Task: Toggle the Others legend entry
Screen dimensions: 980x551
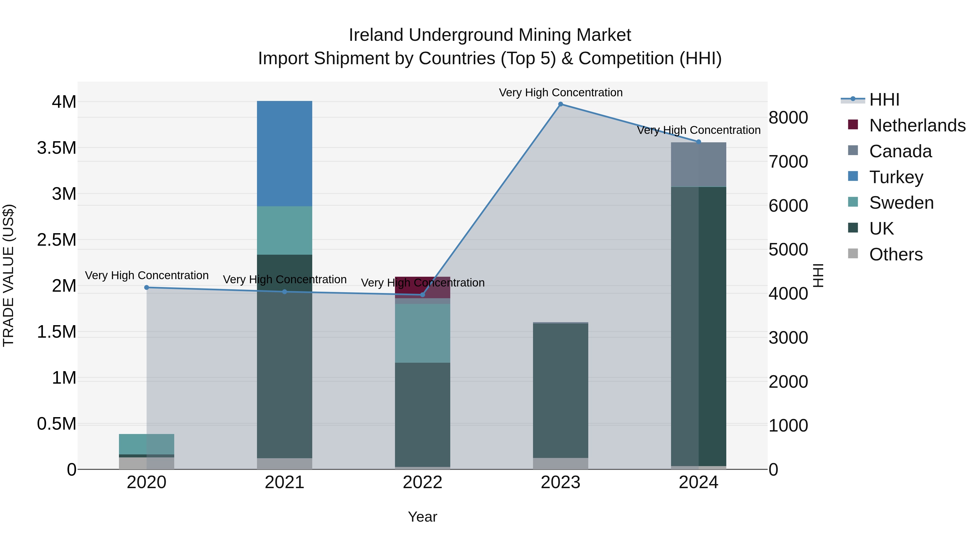Action: tap(885, 254)
